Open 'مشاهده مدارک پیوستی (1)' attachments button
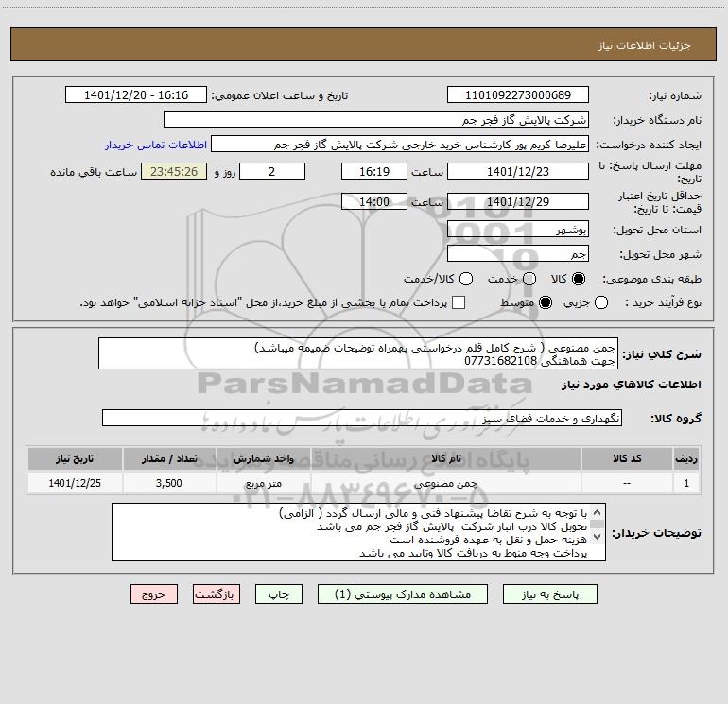 (x=403, y=594)
